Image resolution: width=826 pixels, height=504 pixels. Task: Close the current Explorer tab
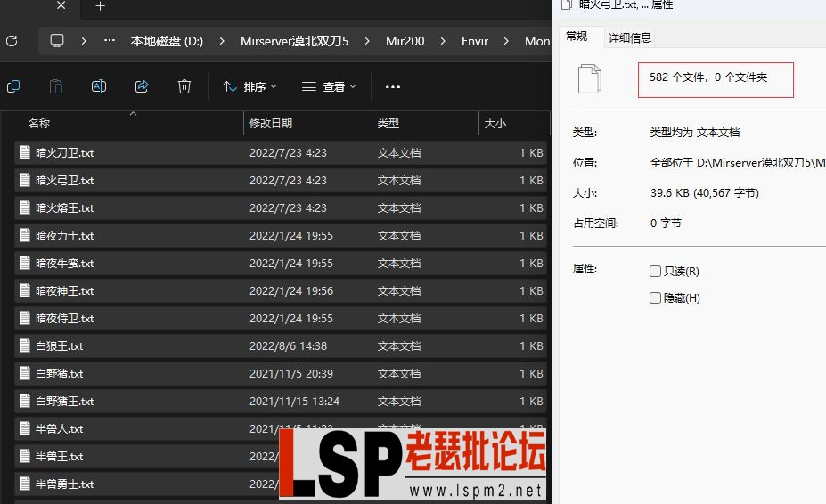click(x=61, y=5)
